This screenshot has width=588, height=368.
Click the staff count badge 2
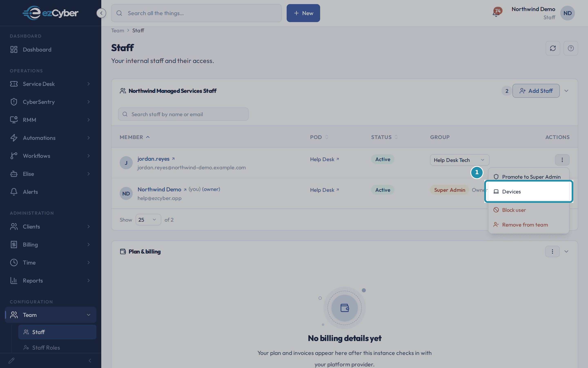coord(507,91)
